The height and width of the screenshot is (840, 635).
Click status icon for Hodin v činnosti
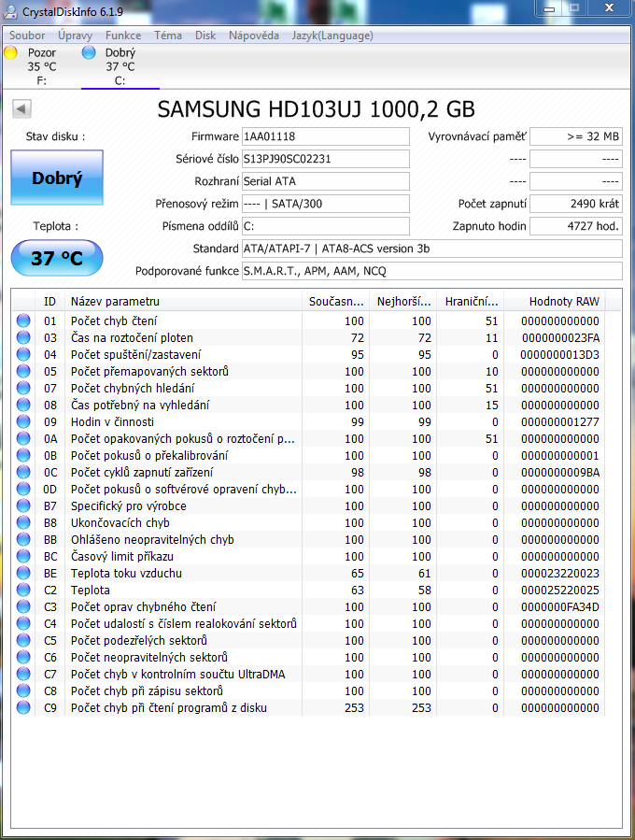tap(23, 421)
